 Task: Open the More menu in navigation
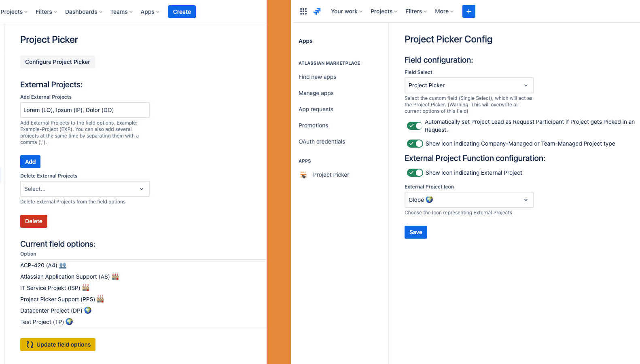[x=444, y=11]
